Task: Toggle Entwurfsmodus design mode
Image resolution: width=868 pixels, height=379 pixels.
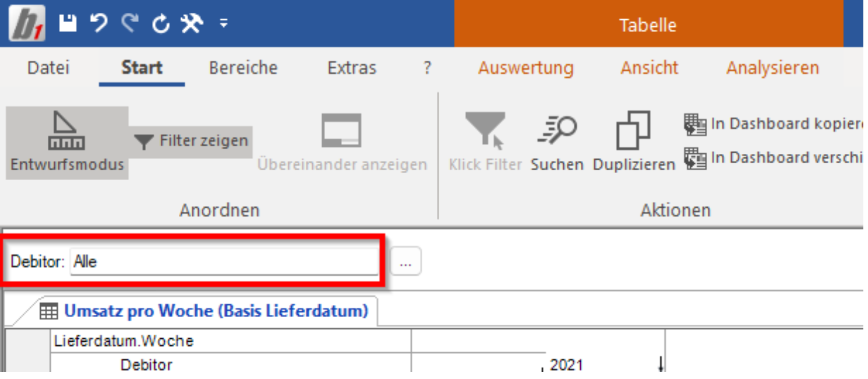Action: click(68, 142)
